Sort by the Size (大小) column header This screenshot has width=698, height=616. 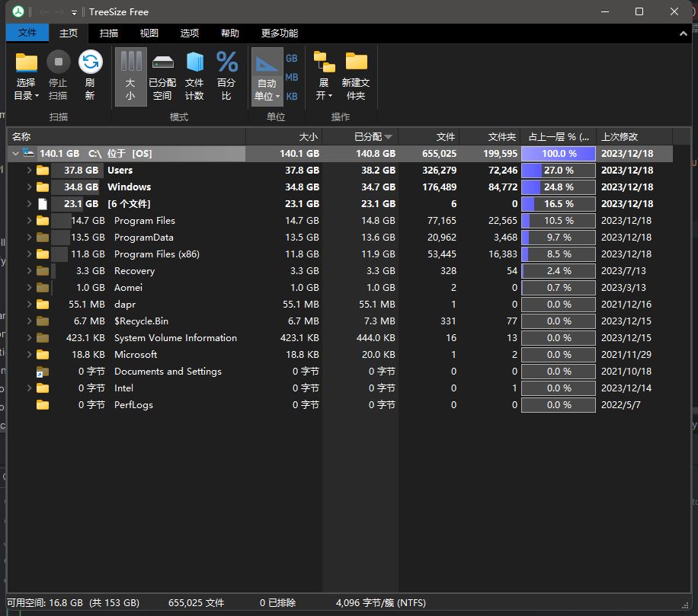click(x=284, y=136)
